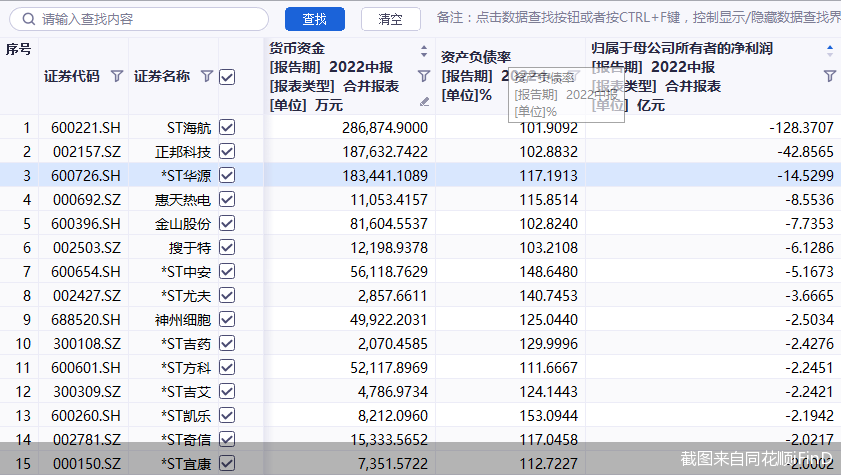This screenshot has width=841, height=475.
Task: Click net profit value -42.8565
Action: [806, 152]
